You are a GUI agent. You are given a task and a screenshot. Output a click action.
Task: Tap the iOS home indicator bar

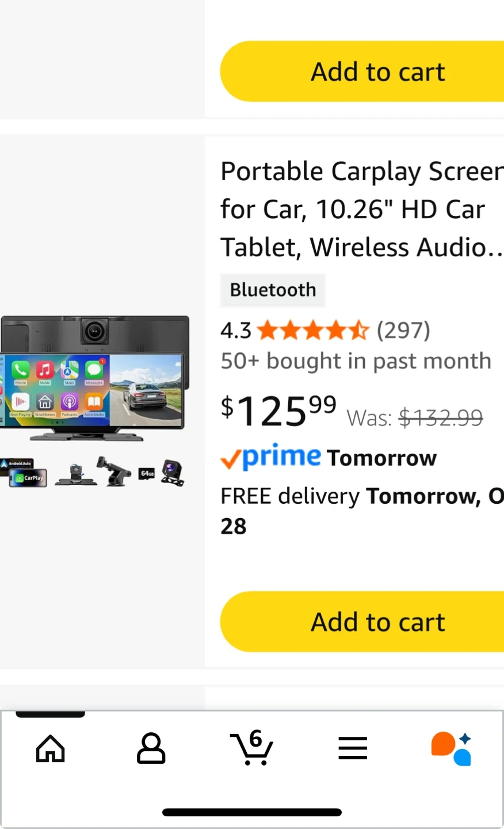point(252,812)
